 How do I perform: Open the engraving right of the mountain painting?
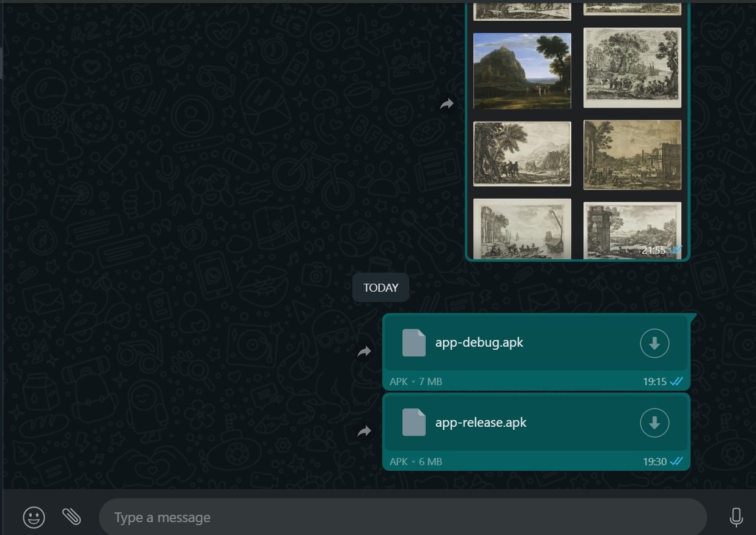[x=632, y=68]
